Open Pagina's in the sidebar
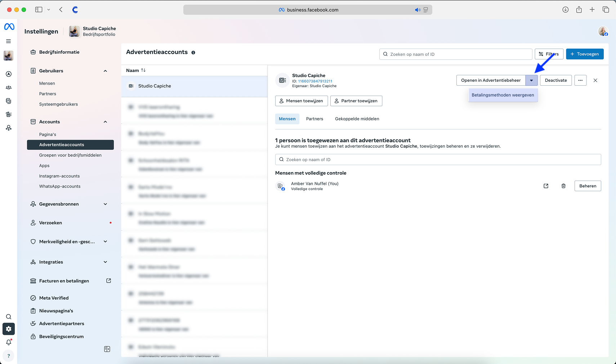Viewport: 616px width, 364px height. coord(48,135)
